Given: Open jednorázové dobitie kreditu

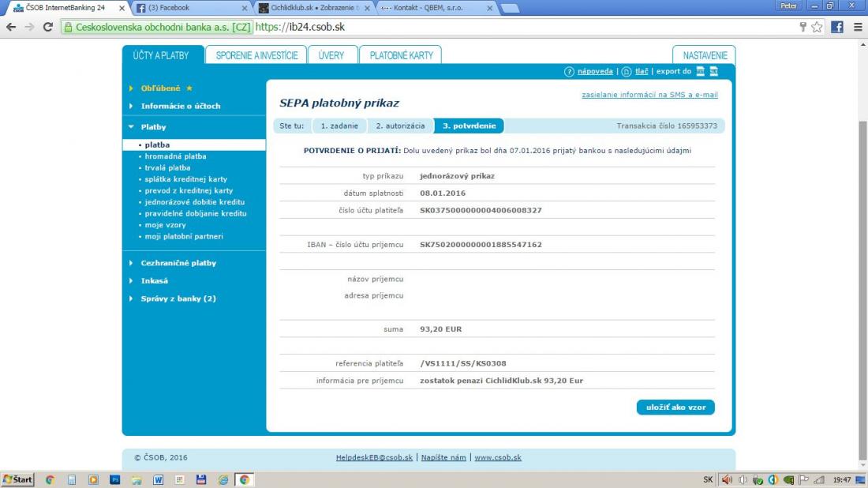Looking at the screenshot, I should click(194, 202).
